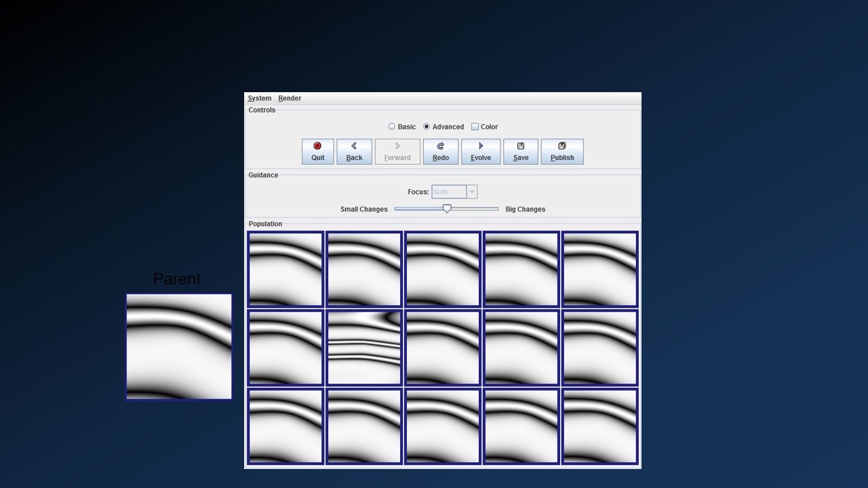Image resolution: width=868 pixels, height=488 pixels.
Task: Select the striped horizontal-lines population image
Action: (x=364, y=348)
